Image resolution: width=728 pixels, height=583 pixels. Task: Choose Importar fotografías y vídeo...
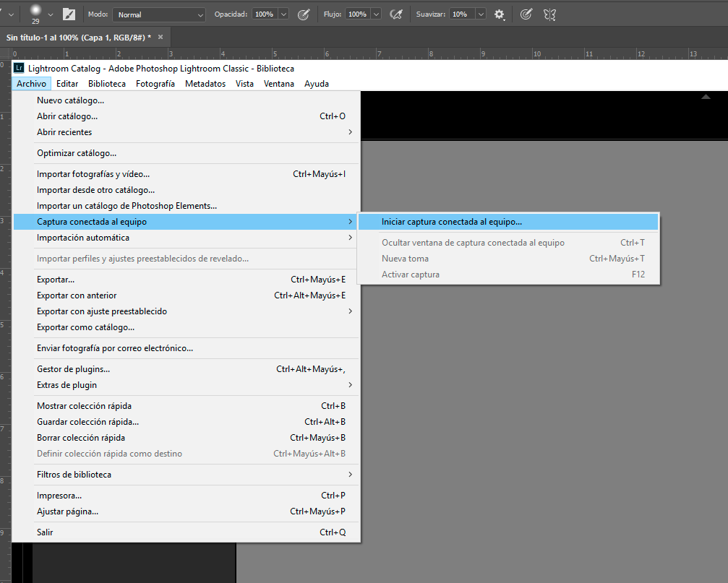click(187, 174)
